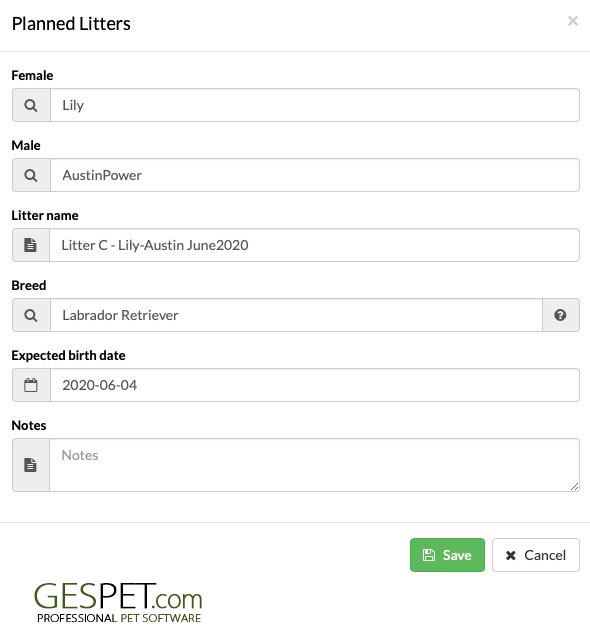Cancel the planned litter dialog

coord(536,555)
